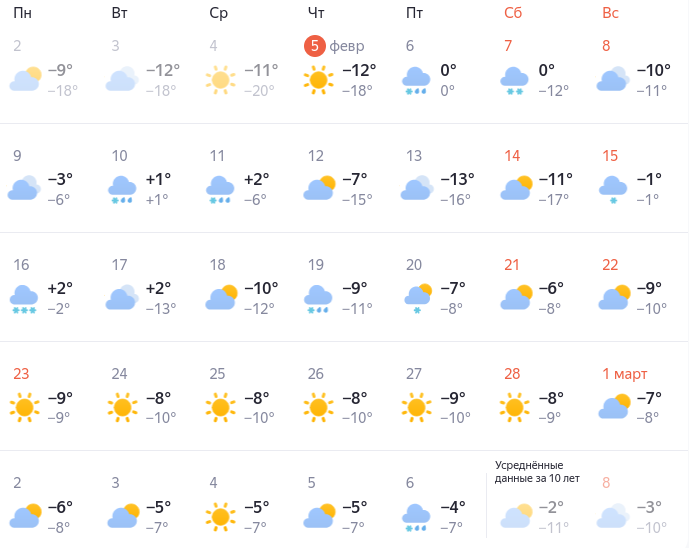Click the single-snowflake cloud icon for February 15
This screenshot has width=689, height=548.
pos(613,190)
